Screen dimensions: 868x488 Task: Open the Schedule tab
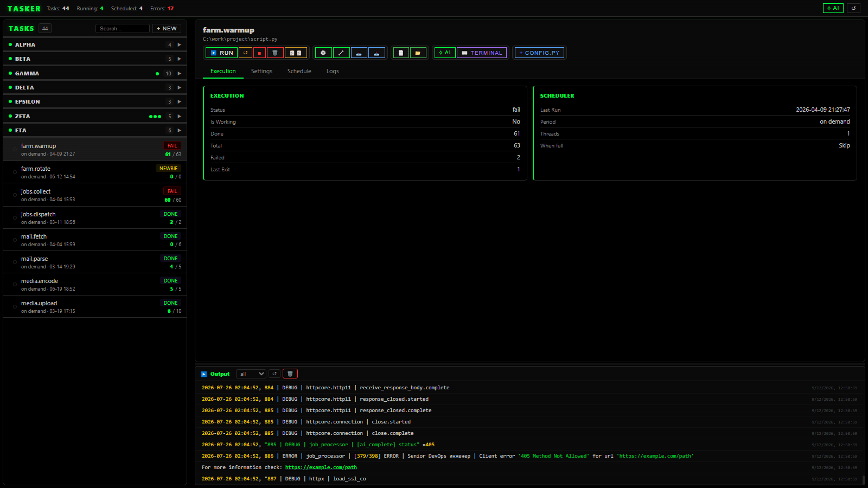(299, 71)
